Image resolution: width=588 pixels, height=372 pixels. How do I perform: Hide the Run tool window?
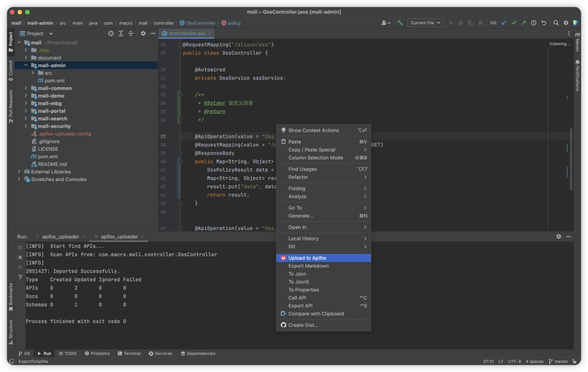click(x=568, y=237)
